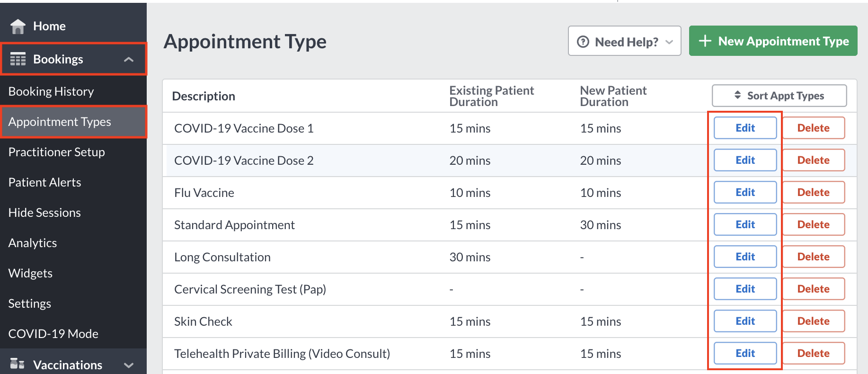This screenshot has height=374, width=868.
Task: Collapse the Bookings menu chevron
Action: 129,59
